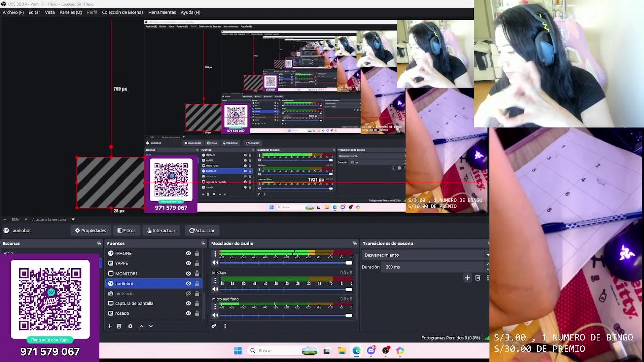The width and height of the screenshot is (644, 362).
Task: Click Actualizar button
Action: (202, 231)
